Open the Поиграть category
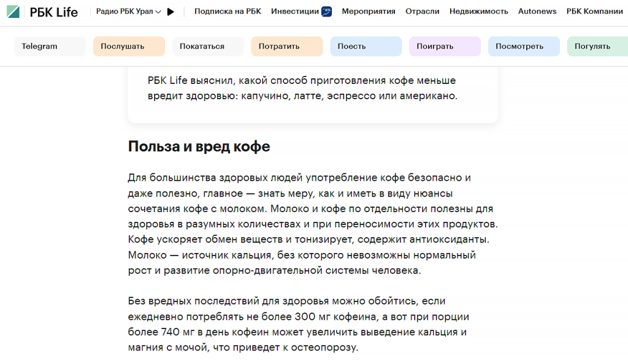 (445, 47)
